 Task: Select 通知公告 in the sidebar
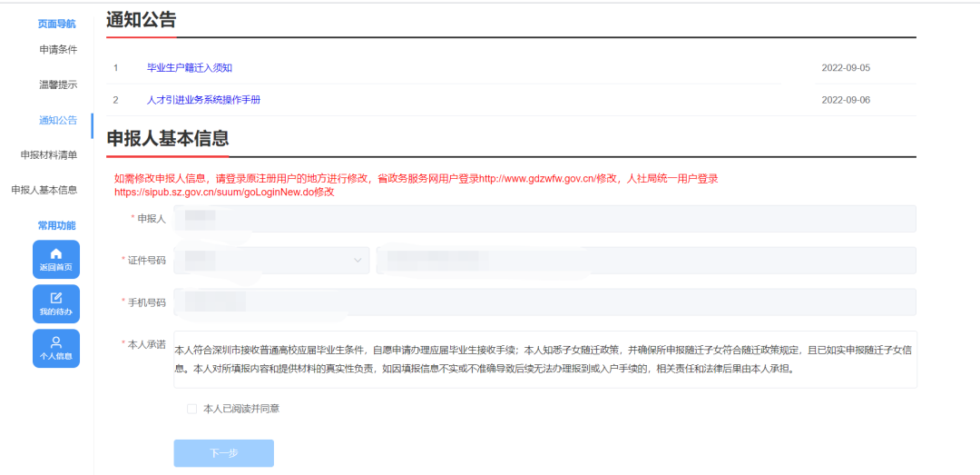tap(58, 120)
